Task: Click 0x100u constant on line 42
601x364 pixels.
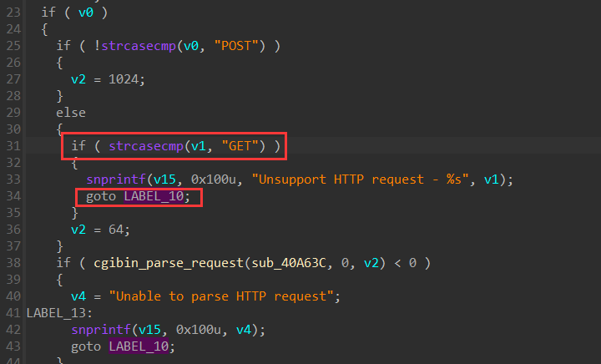Action: coord(199,330)
